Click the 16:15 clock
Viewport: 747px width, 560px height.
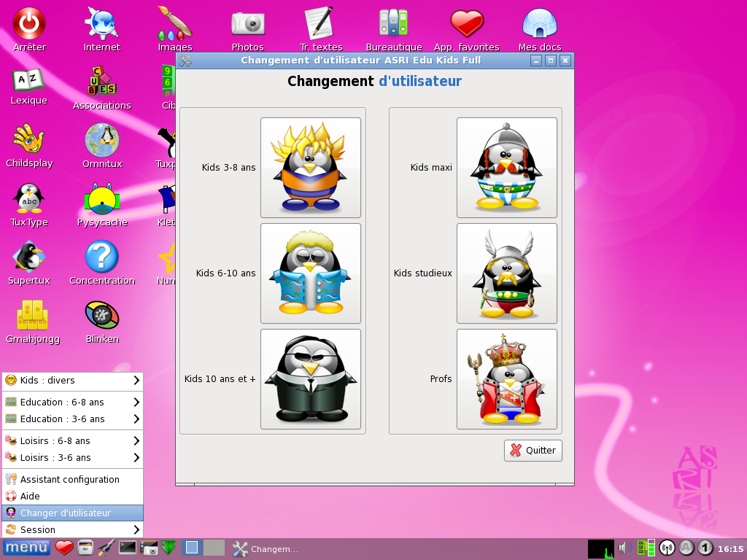pos(730,548)
